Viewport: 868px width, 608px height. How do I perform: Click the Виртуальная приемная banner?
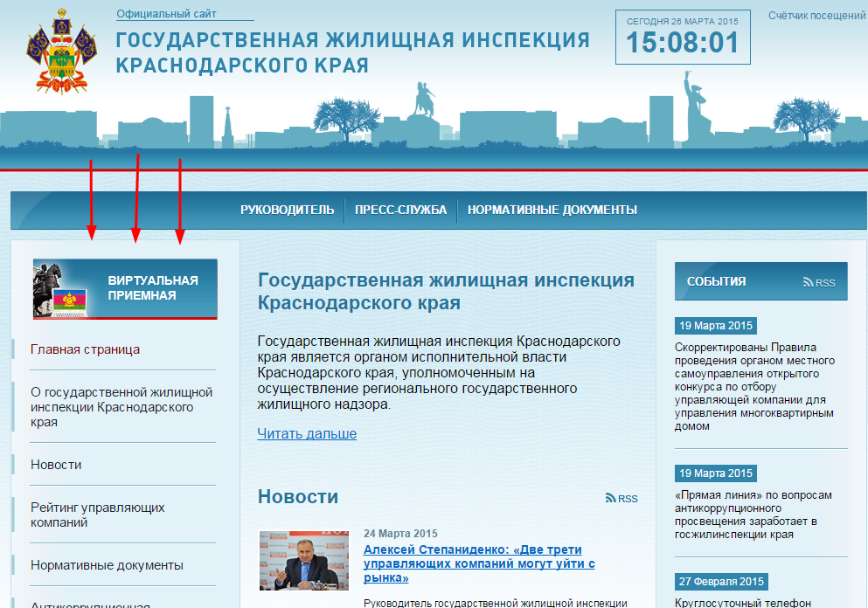tap(125, 288)
